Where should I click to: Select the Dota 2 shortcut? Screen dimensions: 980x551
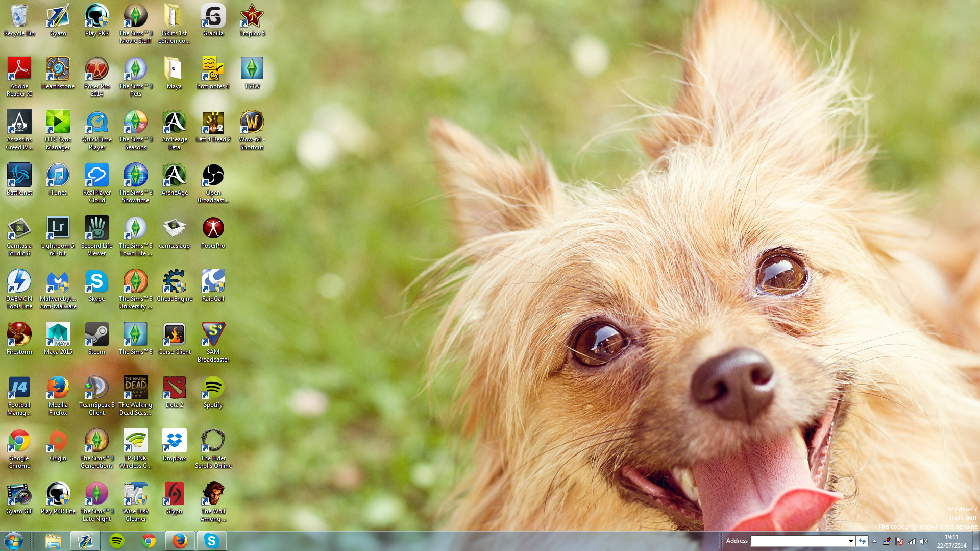(175, 392)
